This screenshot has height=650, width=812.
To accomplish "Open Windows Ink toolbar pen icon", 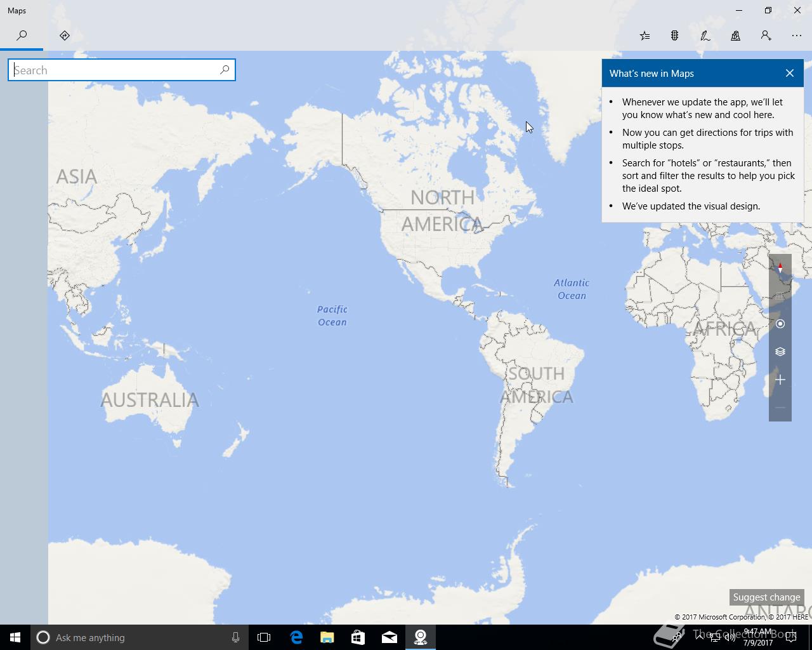I will 705,36.
